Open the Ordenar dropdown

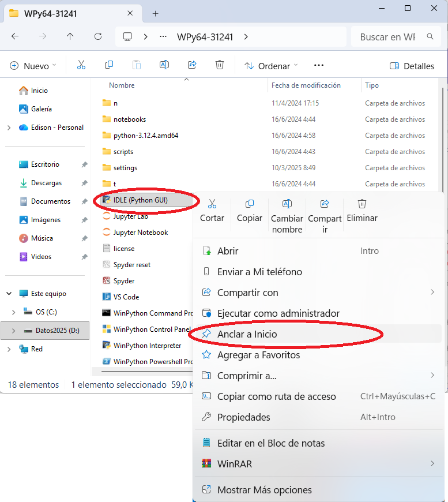point(271,66)
